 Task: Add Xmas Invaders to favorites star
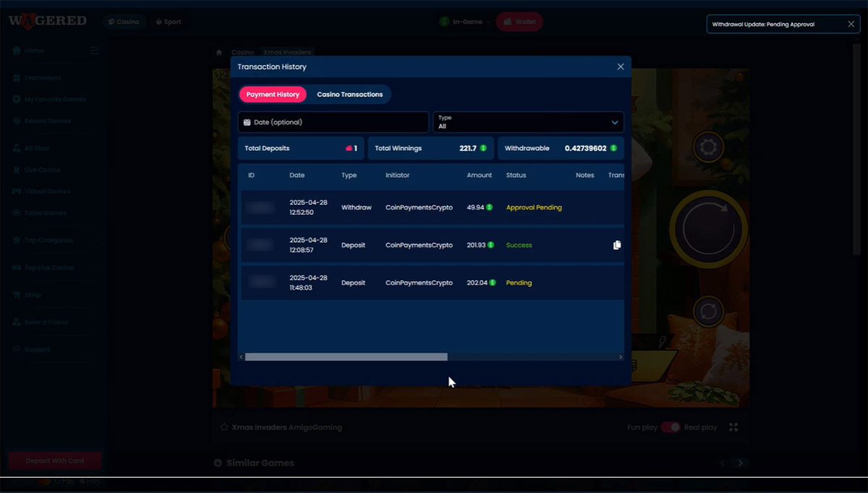[224, 427]
